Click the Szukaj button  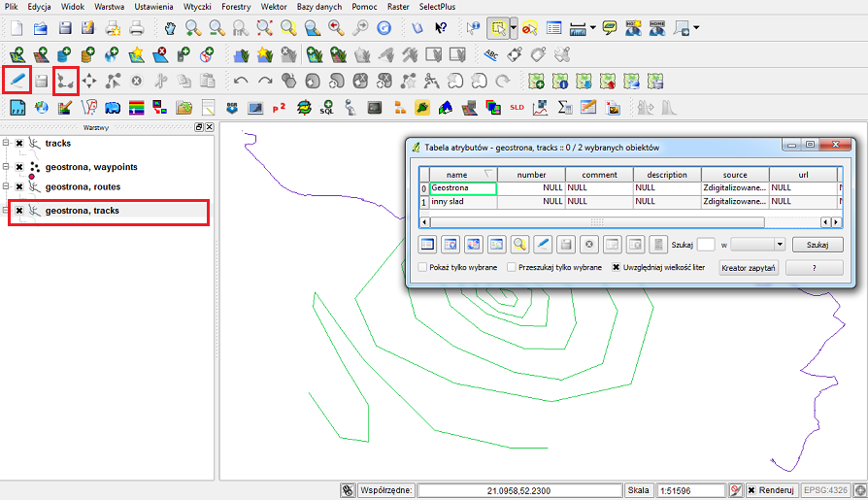pos(818,245)
